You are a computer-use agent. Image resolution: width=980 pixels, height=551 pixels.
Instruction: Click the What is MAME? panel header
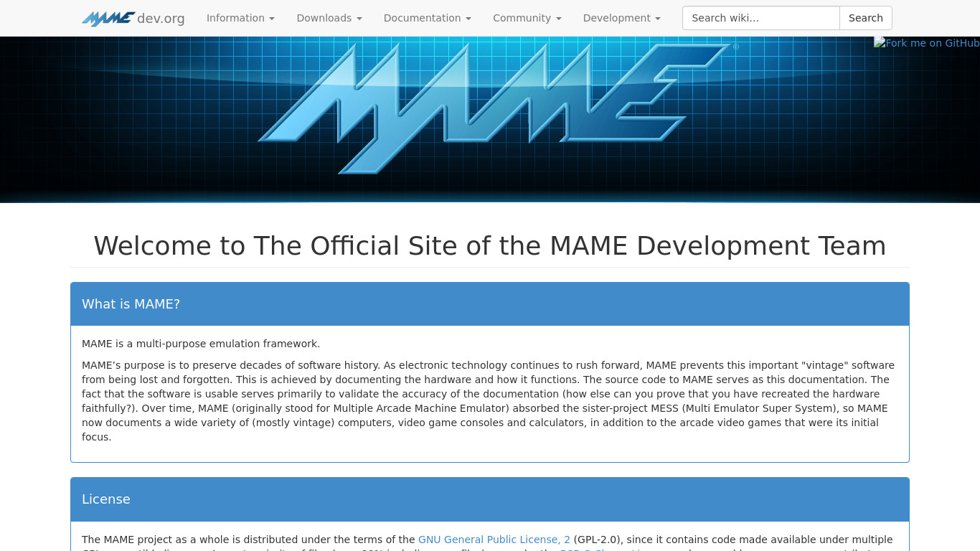click(490, 304)
